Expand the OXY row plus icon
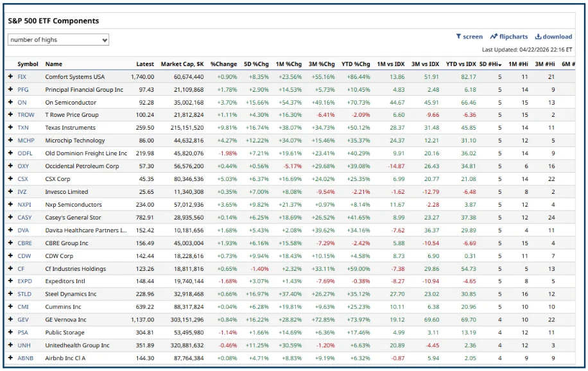588x371 pixels. click(x=10, y=166)
